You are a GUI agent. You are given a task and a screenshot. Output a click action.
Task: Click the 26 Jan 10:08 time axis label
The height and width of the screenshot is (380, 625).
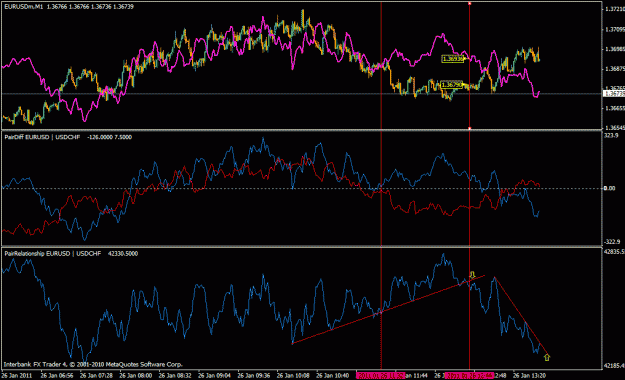[293, 376]
